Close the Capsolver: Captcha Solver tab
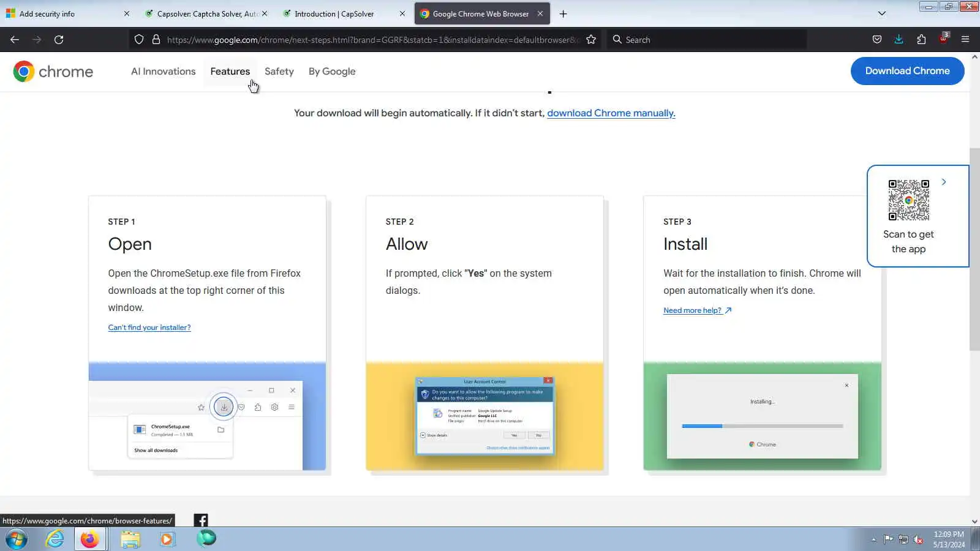 click(265, 13)
